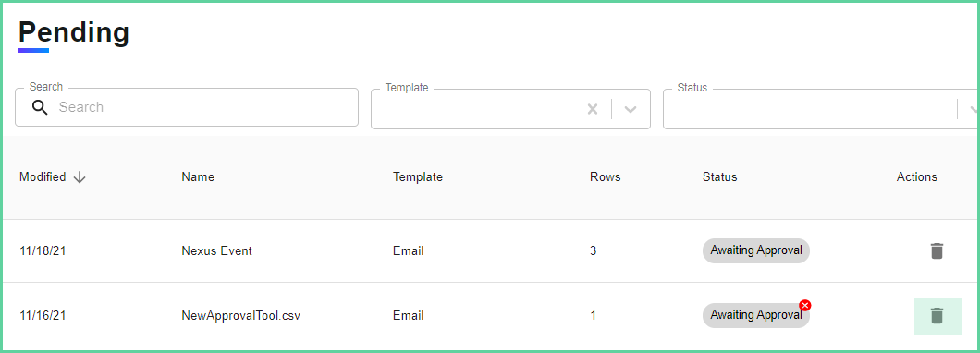980x353 pixels.
Task: Click the Template column header
Action: coord(418,176)
